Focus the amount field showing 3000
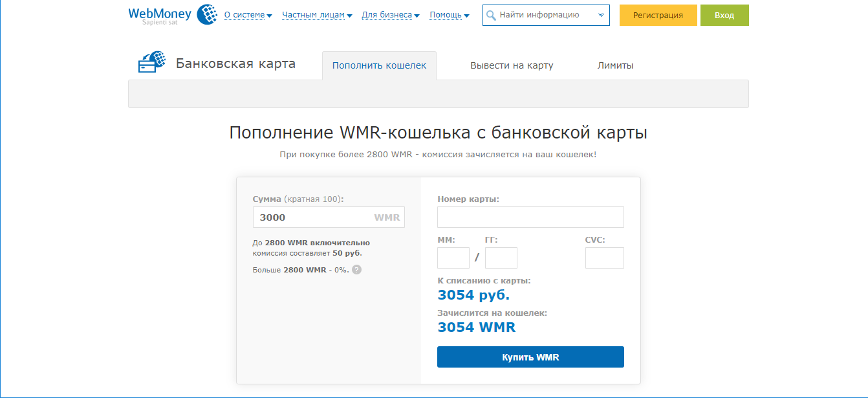This screenshot has height=398, width=868. click(x=314, y=217)
